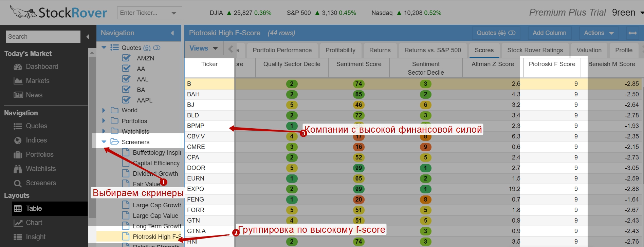Open the Piotroski High F-Score screener
The height and width of the screenshot is (247, 644).
156,237
